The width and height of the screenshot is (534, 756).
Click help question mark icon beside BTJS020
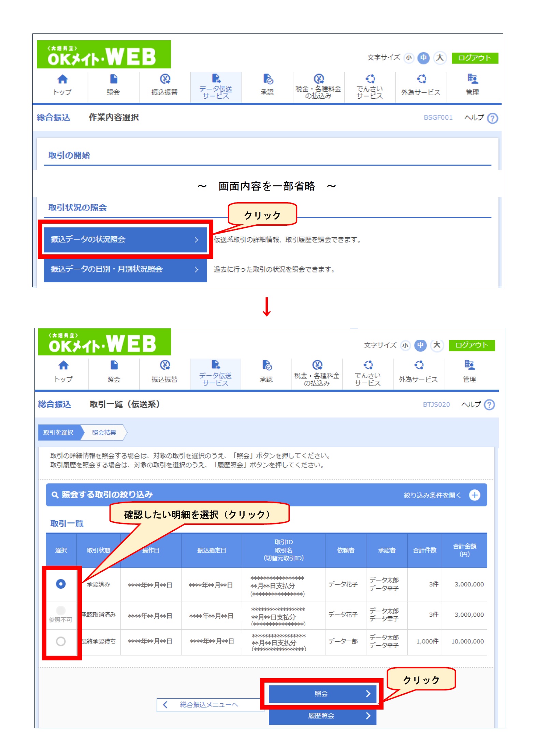489,405
